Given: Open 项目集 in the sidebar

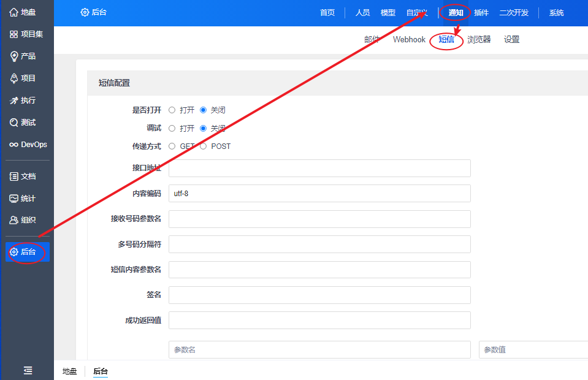Looking at the screenshot, I should tap(26, 34).
